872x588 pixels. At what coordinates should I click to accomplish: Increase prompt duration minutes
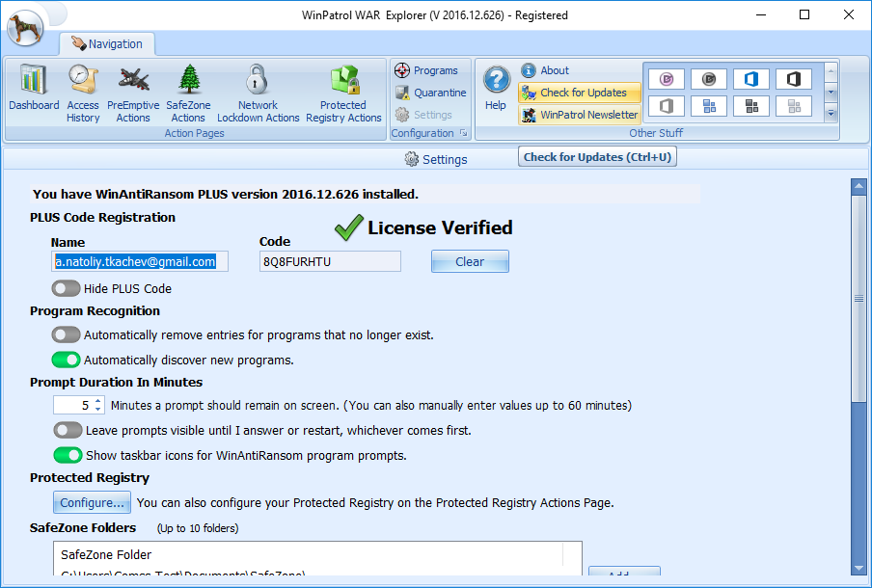click(x=97, y=401)
